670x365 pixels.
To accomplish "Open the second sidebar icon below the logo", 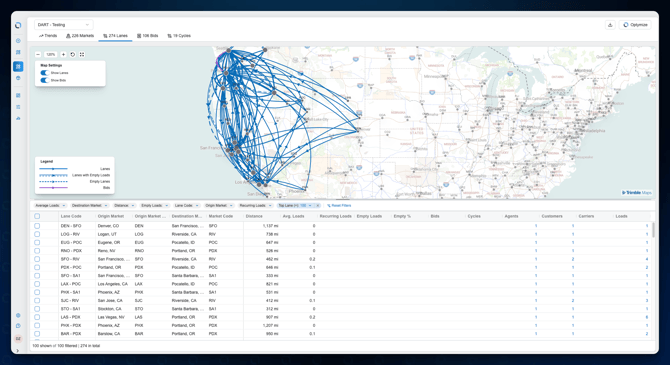I will click(x=18, y=52).
